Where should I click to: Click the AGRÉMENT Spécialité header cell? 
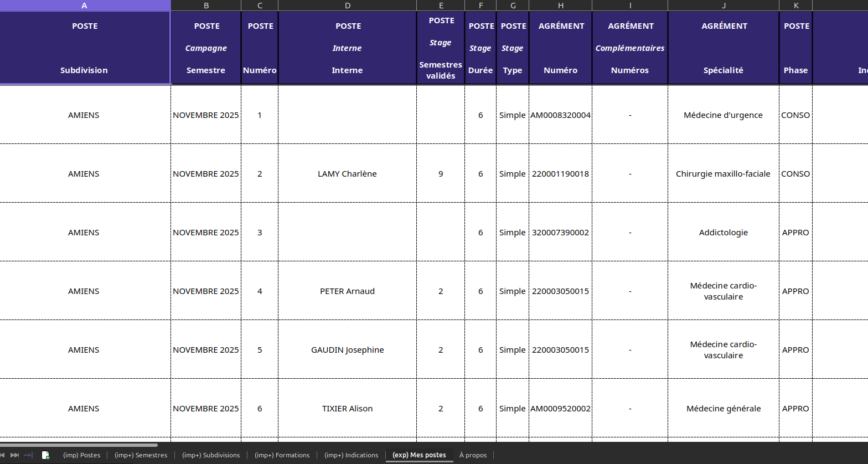724,48
